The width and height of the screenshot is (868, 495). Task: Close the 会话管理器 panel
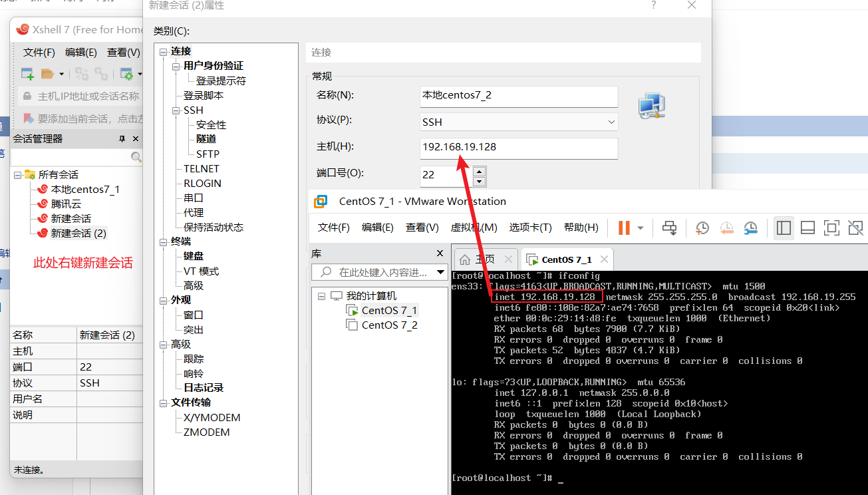(x=136, y=139)
